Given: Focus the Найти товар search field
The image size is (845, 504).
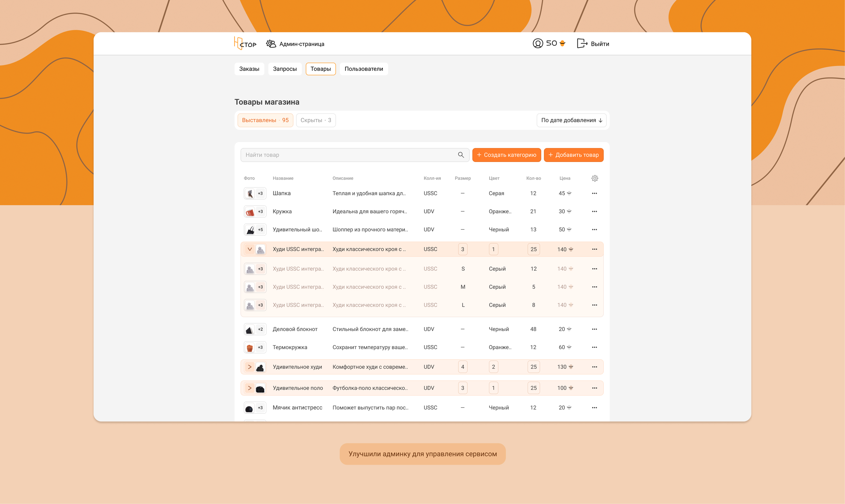Looking at the screenshot, I should pyautogui.click(x=347, y=155).
